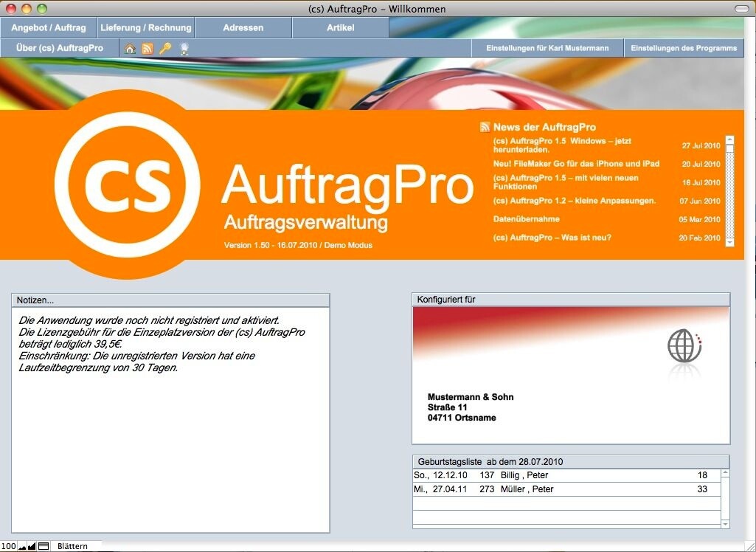
Task: Open Über (cs) AuftragPro
Action: pos(59,48)
